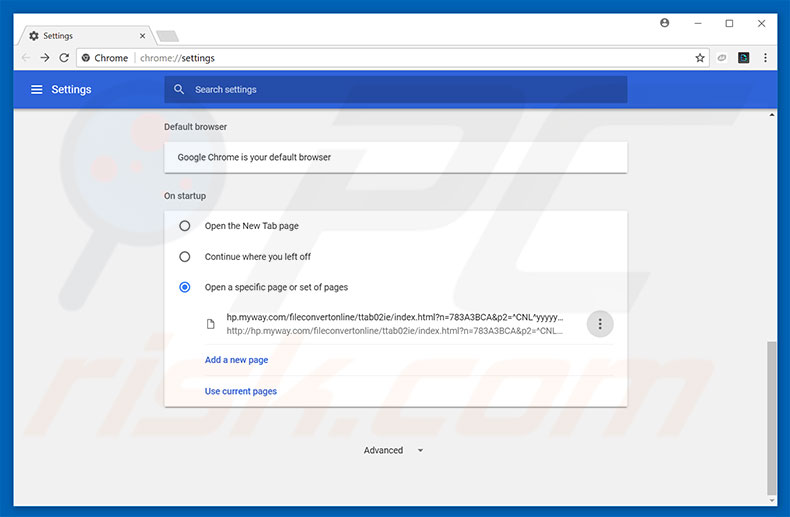Click the Settings title in blue header
The width and height of the screenshot is (790, 517).
71,89
